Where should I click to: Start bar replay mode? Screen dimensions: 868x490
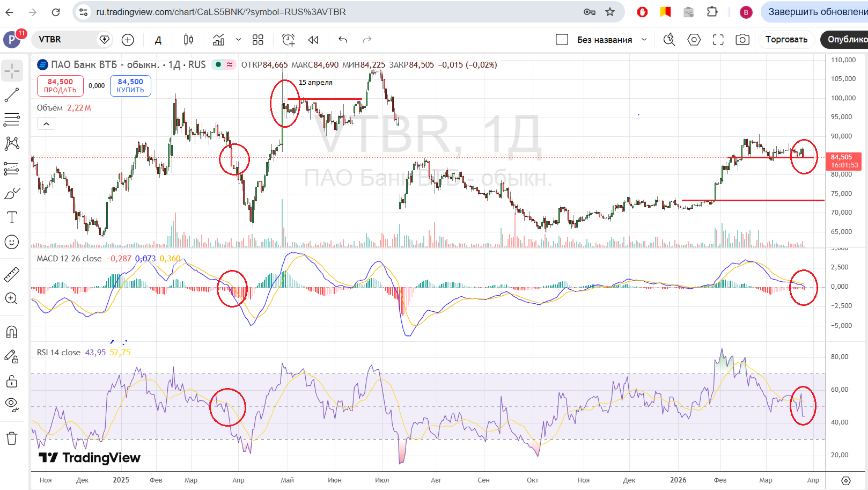313,40
